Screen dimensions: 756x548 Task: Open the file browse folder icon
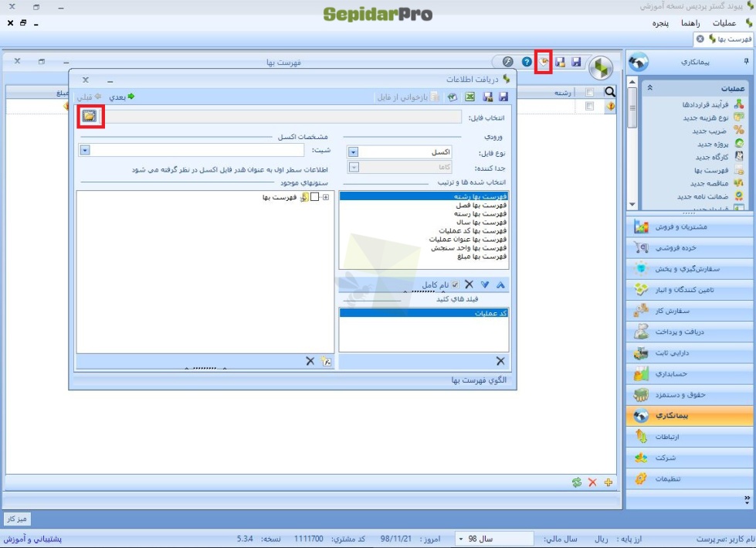90,116
